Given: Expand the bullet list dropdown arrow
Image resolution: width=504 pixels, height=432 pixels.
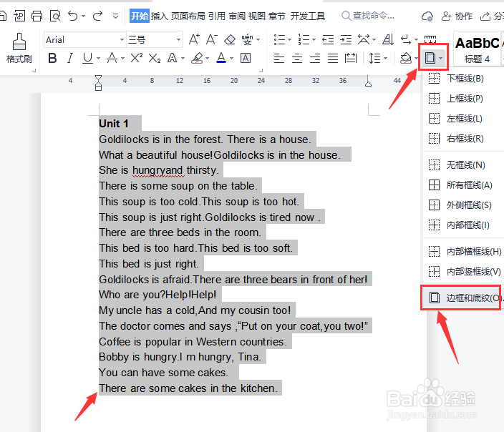Looking at the screenshot, I should click(289, 40).
